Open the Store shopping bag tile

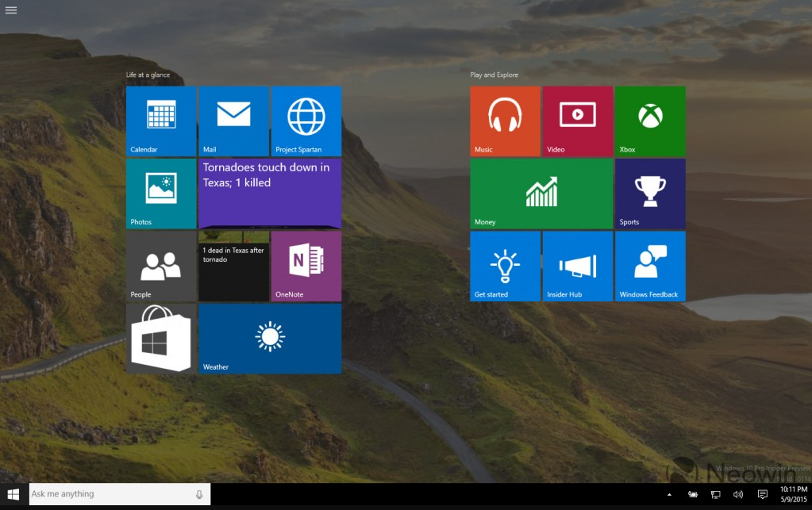[161, 338]
